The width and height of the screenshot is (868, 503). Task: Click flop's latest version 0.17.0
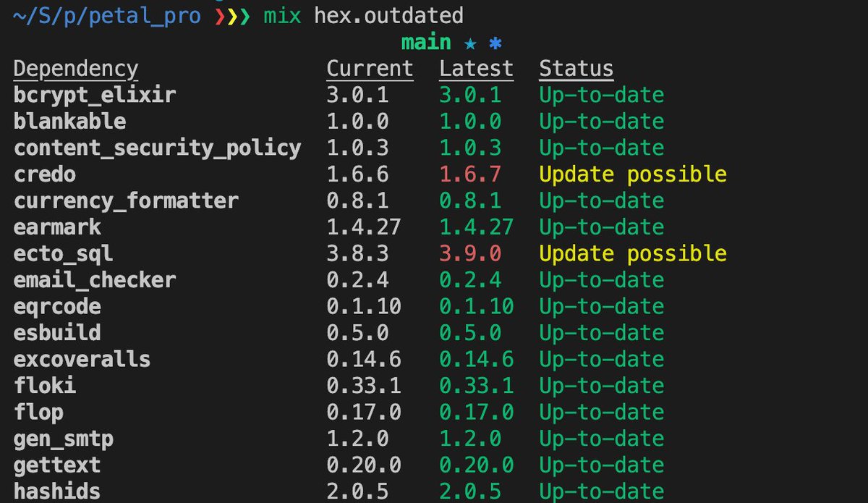tap(477, 413)
